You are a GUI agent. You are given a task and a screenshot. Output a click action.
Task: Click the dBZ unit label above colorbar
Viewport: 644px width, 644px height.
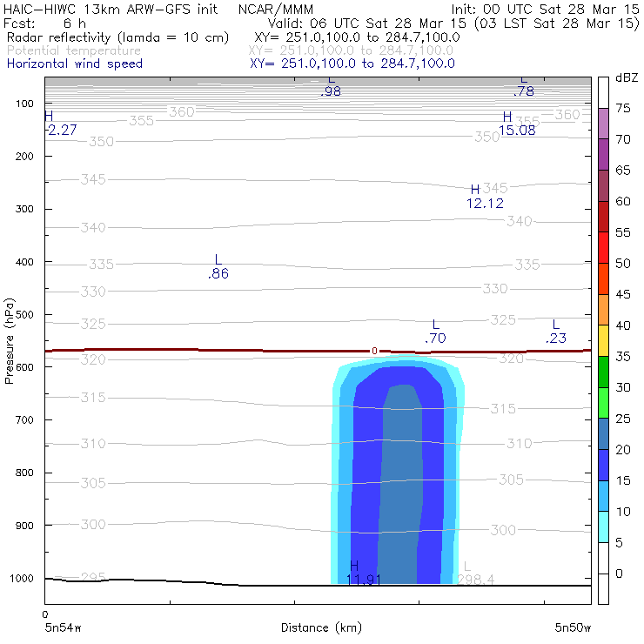tap(627, 77)
